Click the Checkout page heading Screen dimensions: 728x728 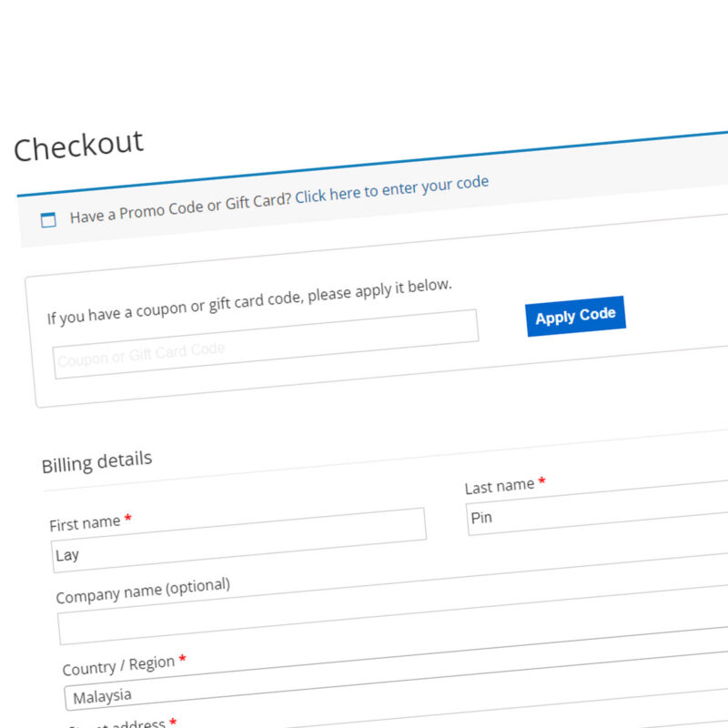[78, 146]
